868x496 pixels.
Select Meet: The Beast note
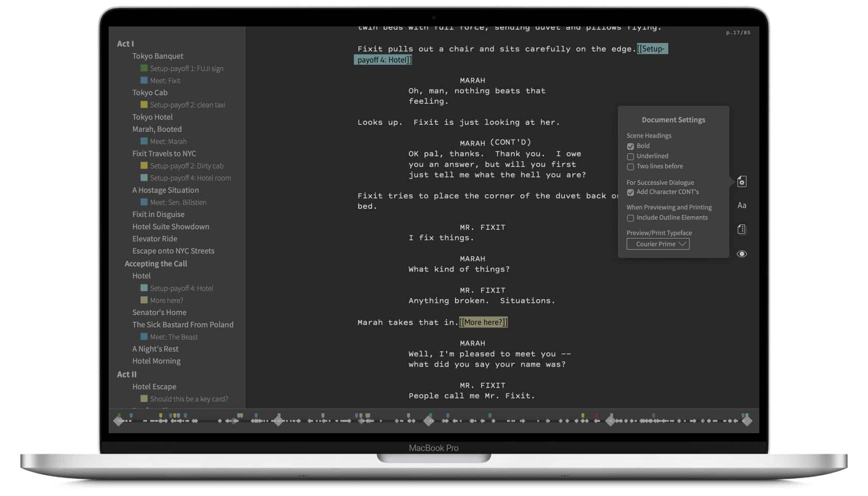coord(174,337)
